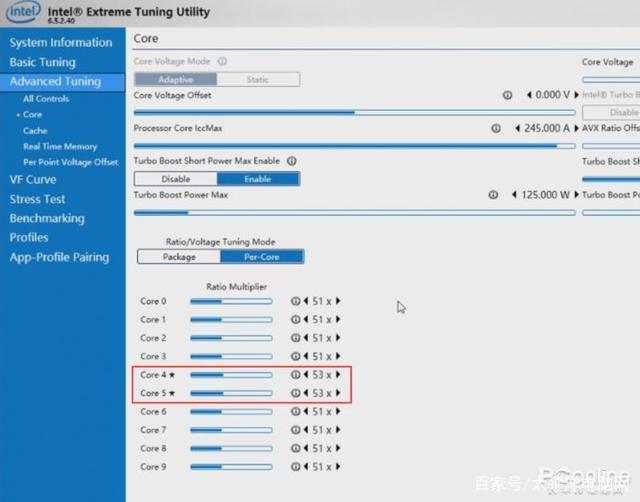Image resolution: width=640 pixels, height=502 pixels.
Task: Click info icon for Core 4 ratio
Action: click(296, 375)
